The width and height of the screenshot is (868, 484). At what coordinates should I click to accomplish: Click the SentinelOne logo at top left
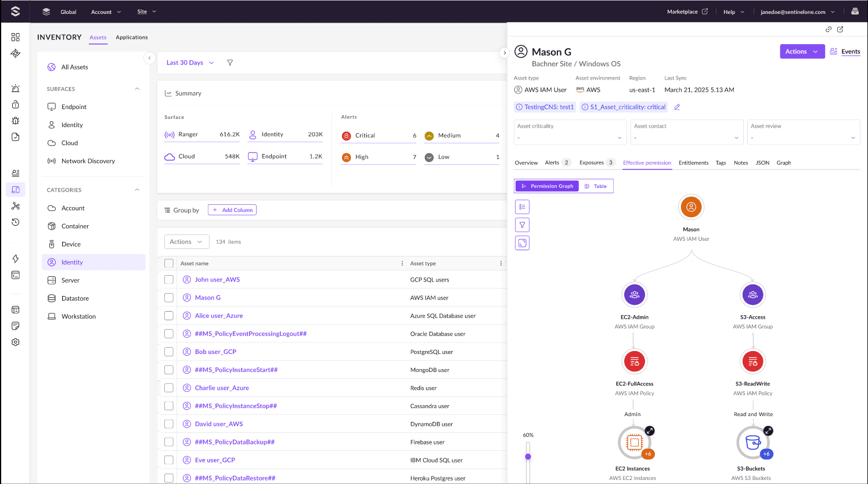click(15, 10)
